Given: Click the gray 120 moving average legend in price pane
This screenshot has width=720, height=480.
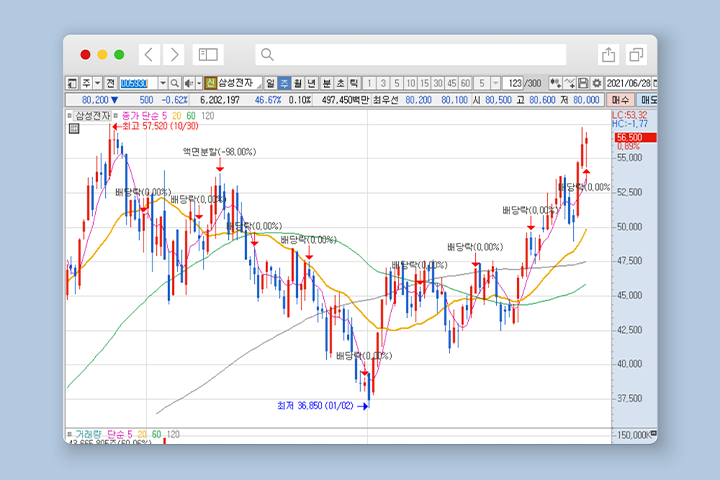Looking at the screenshot, I should tap(208, 116).
